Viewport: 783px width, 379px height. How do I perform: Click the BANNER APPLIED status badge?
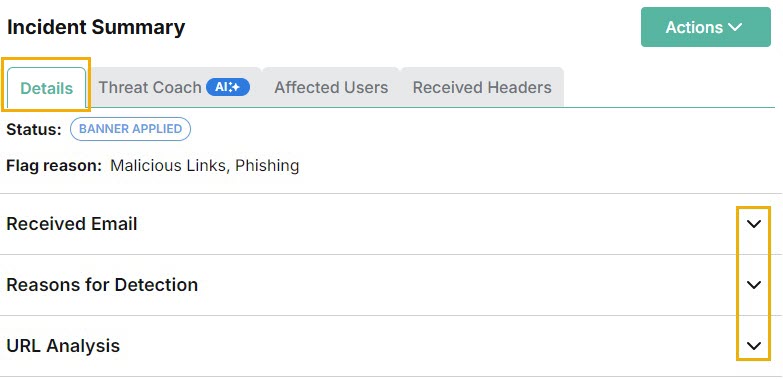[x=130, y=129]
